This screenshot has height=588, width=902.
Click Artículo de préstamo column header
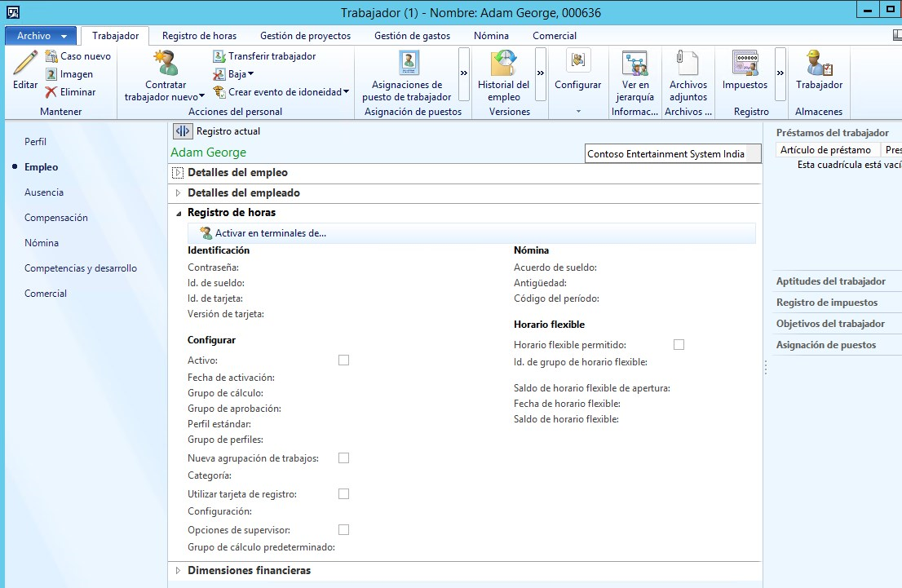click(826, 150)
